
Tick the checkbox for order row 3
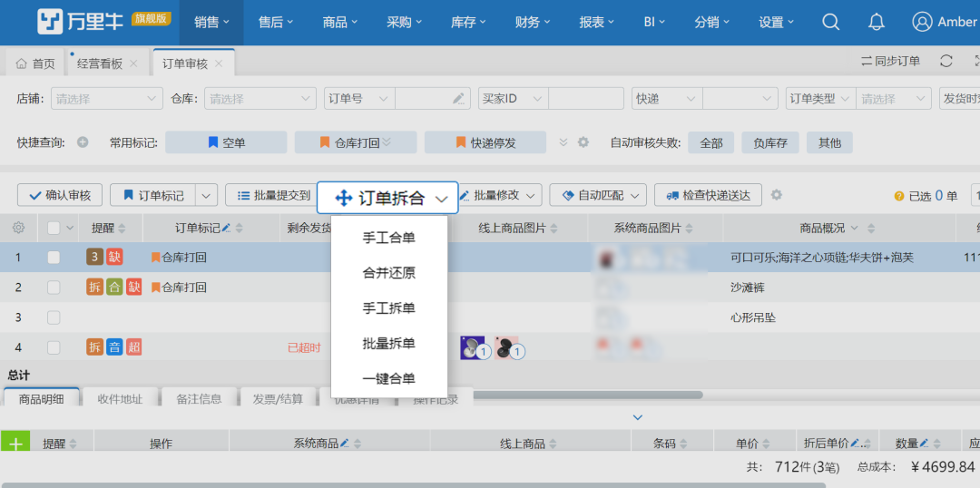tap(54, 317)
